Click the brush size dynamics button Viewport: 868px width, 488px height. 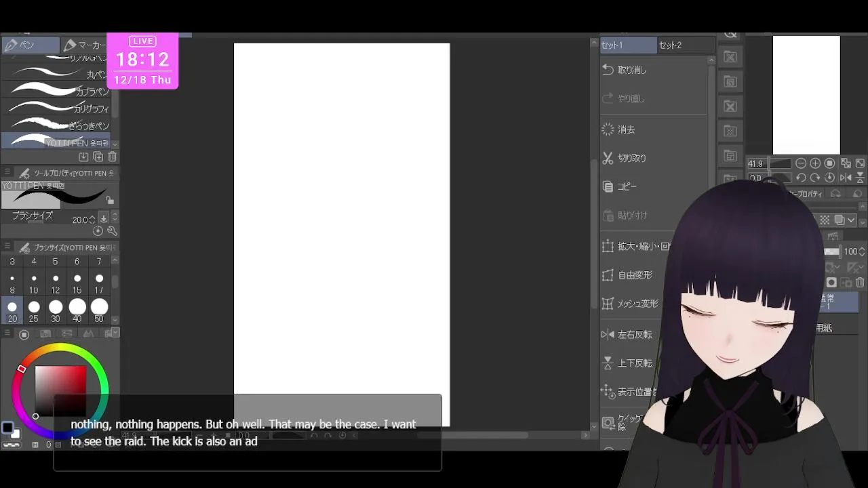tap(104, 218)
